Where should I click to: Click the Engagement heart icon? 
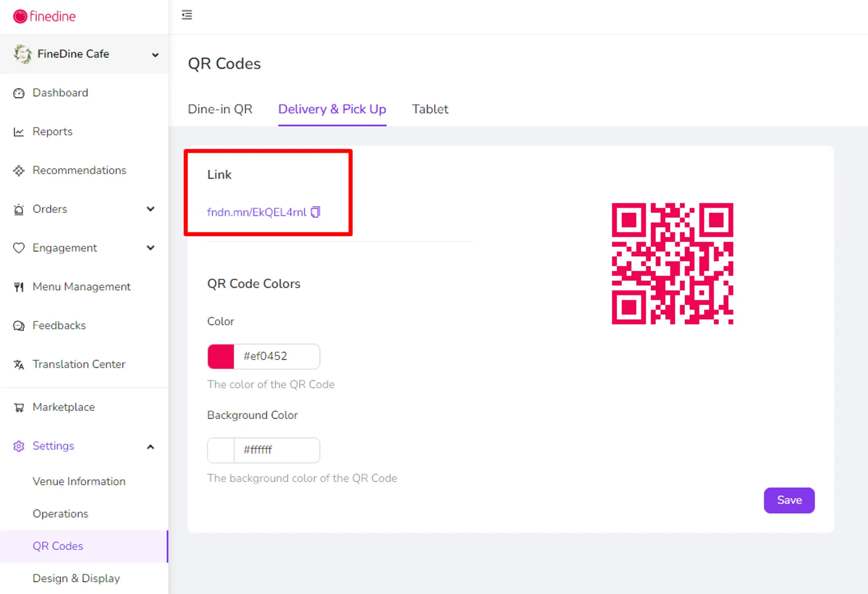[x=19, y=248]
